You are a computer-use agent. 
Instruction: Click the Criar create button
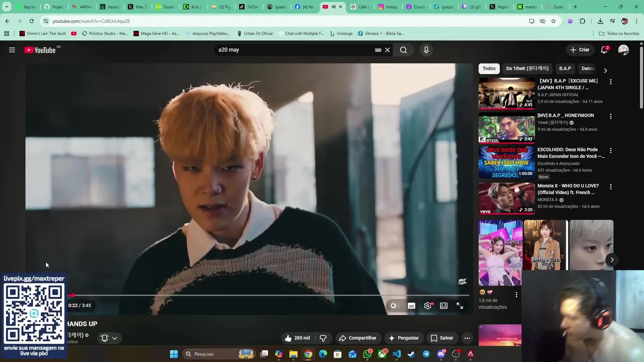580,50
